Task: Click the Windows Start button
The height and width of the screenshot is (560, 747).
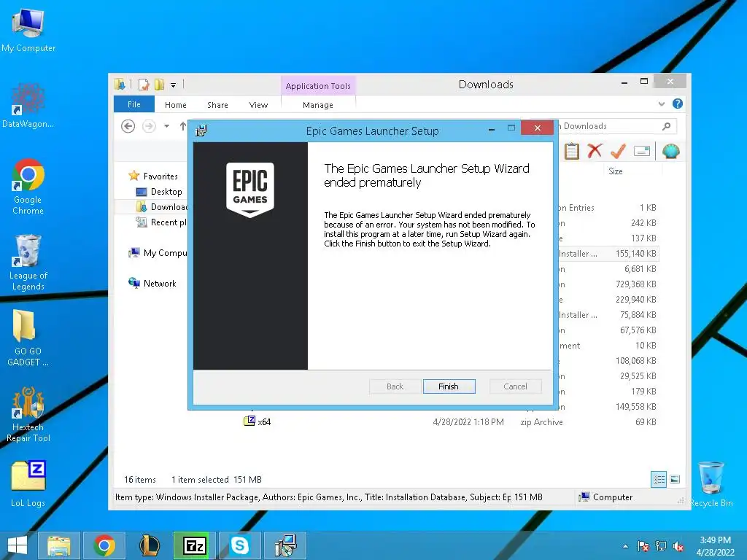Action: tap(18, 545)
